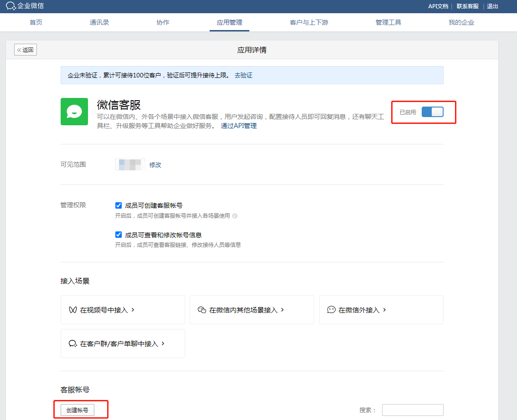Select the 应用管理 tab
This screenshot has width=517, height=420.
coord(229,22)
